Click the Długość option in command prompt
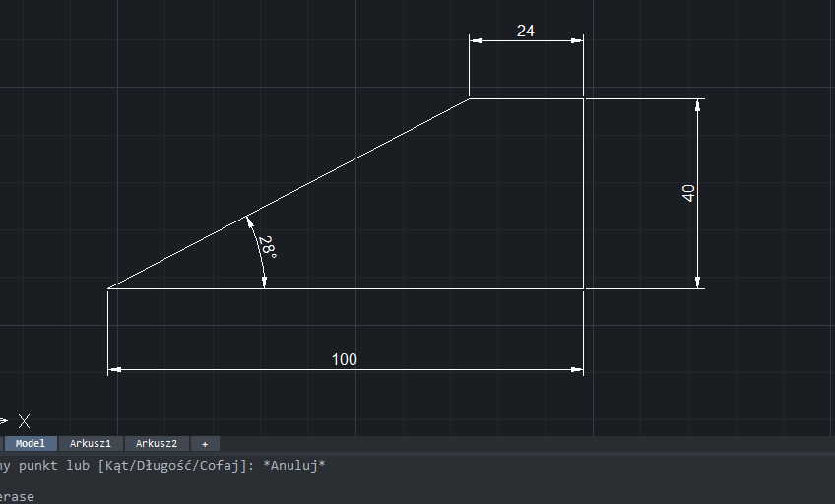The width and height of the screenshot is (835, 504). pyautogui.click(x=163, y=466)
